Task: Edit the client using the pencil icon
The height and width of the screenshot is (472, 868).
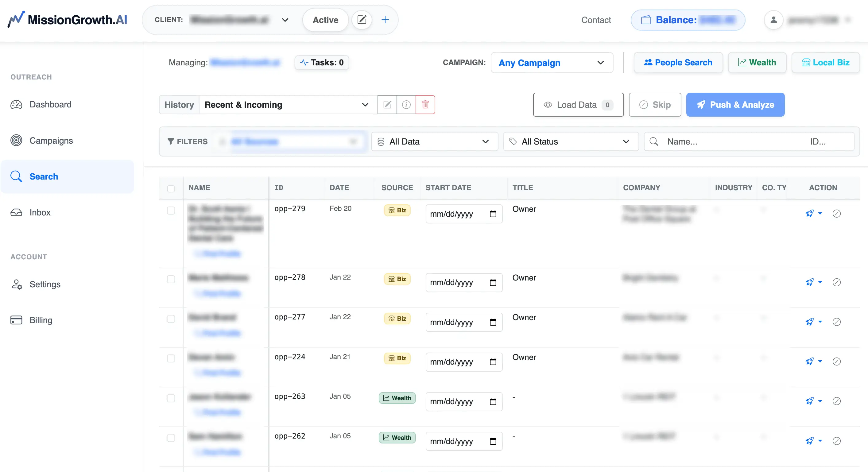Action: pos(362,20)
